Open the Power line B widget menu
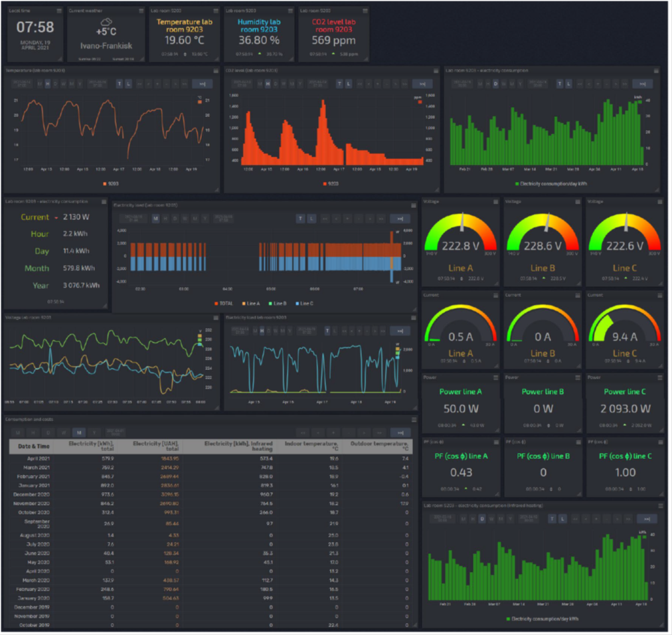Screen dimensions: 672x635 578,378
